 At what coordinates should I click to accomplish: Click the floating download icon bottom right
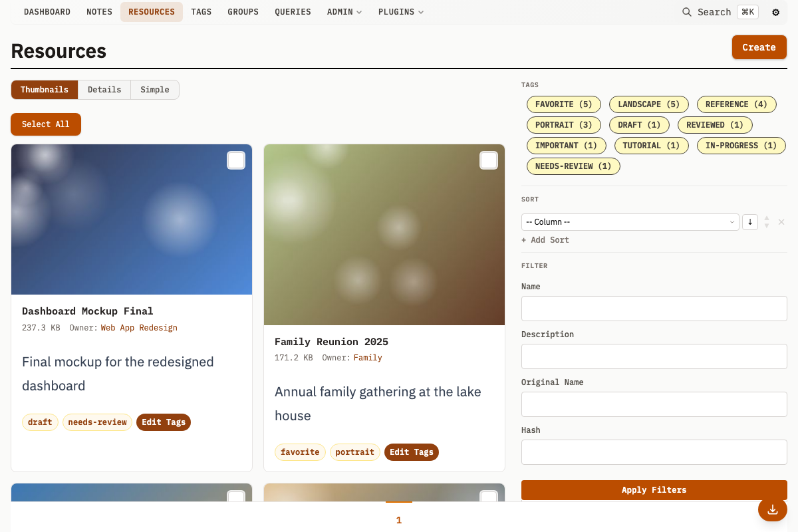772,509
